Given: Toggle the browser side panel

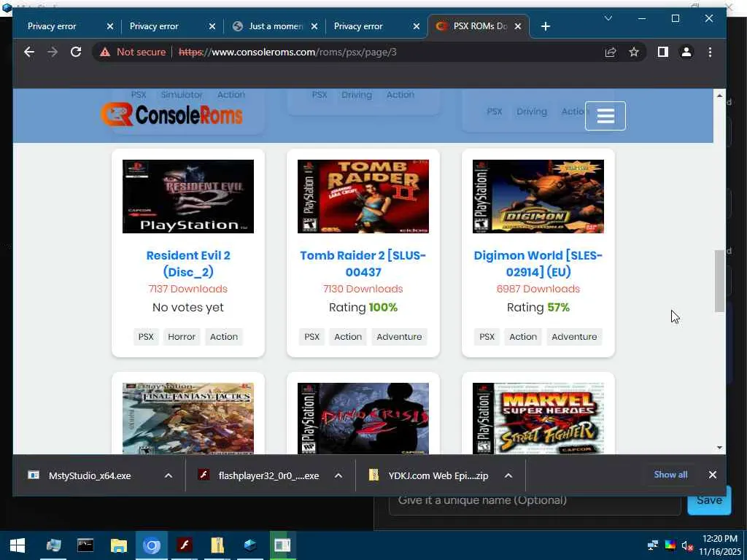Looking at the screenshot, I should (x=662, y=52).
